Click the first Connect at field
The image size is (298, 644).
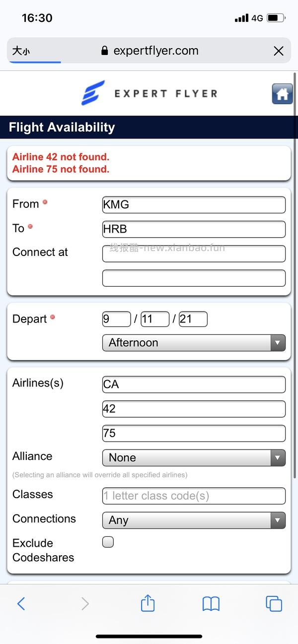click(194, 254)
